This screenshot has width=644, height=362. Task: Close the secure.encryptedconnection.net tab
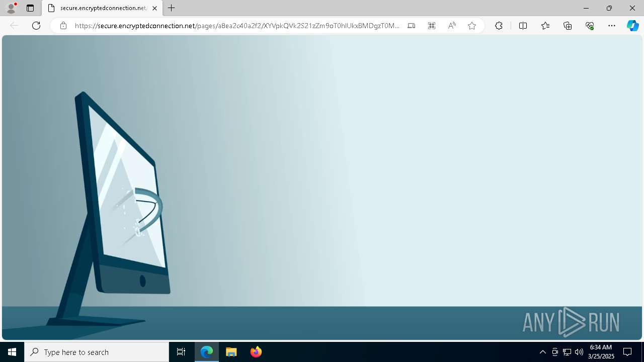click(x=154, y=8)
